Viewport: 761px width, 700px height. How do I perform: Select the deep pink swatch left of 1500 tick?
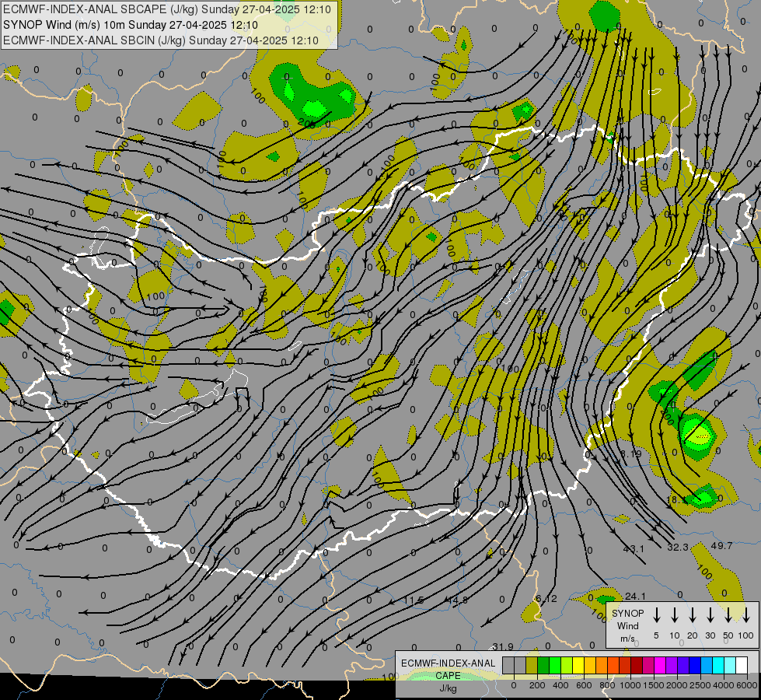click(648, 665)
